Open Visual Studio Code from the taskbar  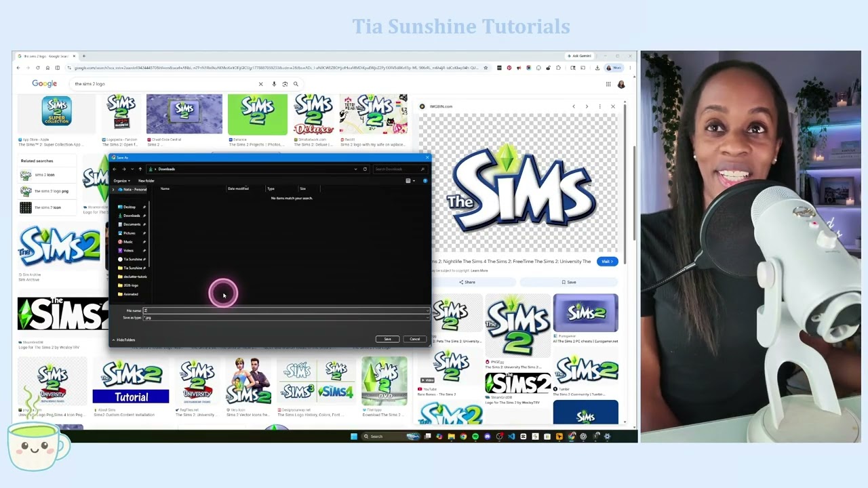click(511, 436)
